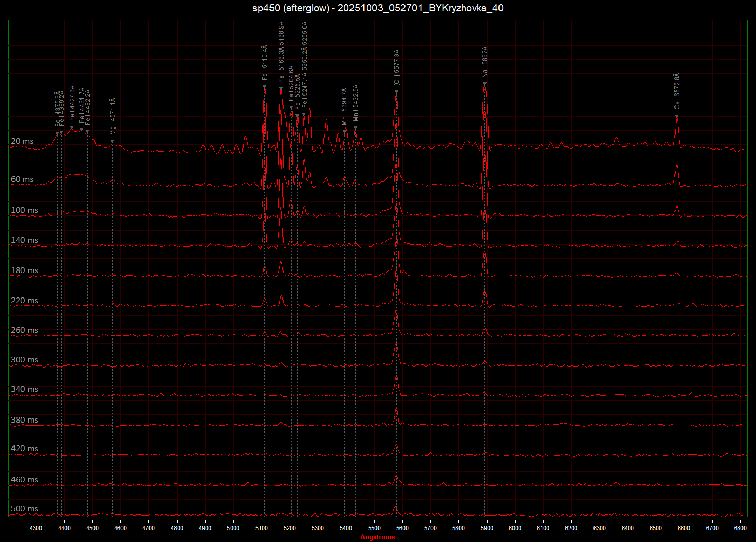Viewport: 756px width, 542px height.
Task: Click the Angstroms axis title
Action: [377, 537]
